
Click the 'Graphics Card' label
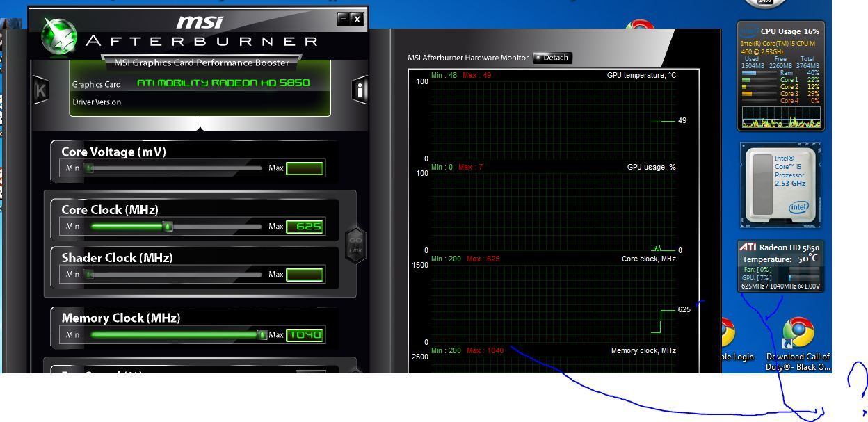point(97,84)
